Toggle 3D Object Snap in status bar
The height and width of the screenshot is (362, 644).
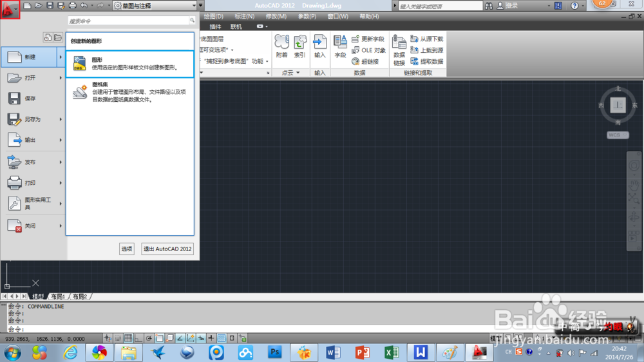coord(169,338)
